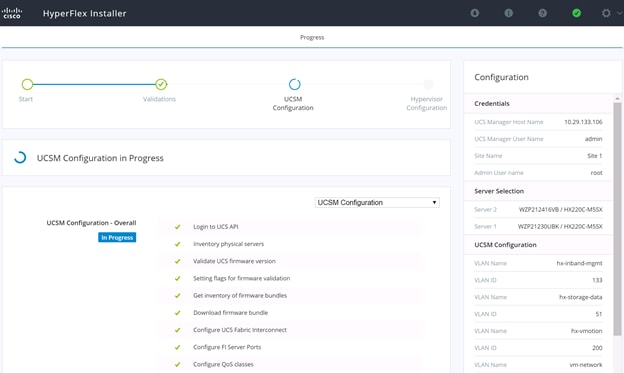Viewport: 624px width, 373px height.
Task: Click the UCSM Configuration - Overall label
Action: [91, 223]
